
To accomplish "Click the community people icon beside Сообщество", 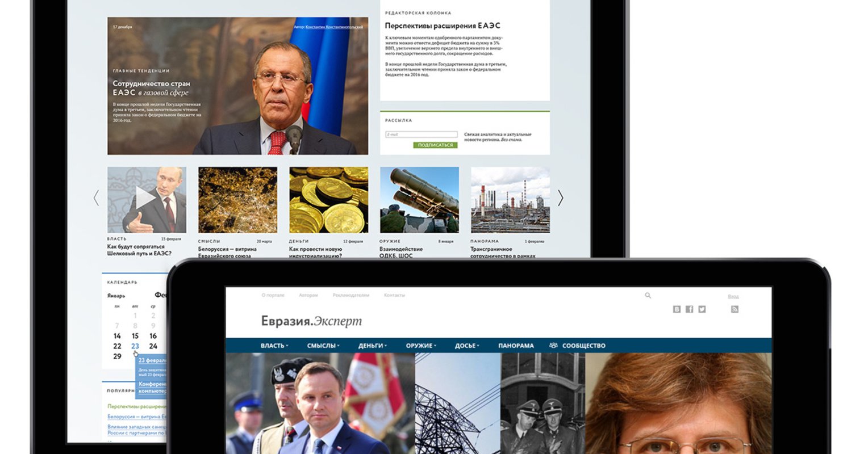I will coord(553,345).
